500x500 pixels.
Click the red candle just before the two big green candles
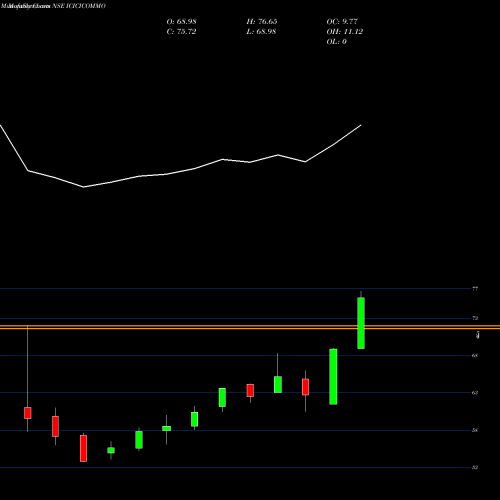(x=305, y=387)
